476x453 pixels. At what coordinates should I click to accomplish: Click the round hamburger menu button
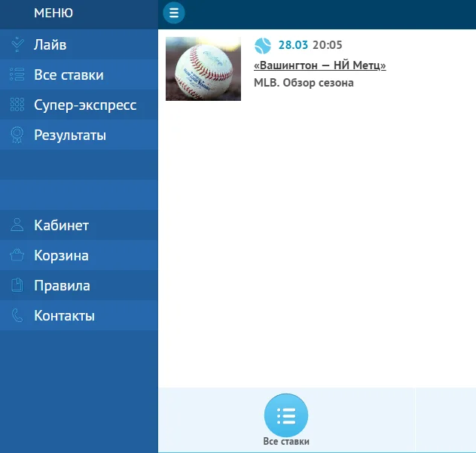tap(174, 13)
